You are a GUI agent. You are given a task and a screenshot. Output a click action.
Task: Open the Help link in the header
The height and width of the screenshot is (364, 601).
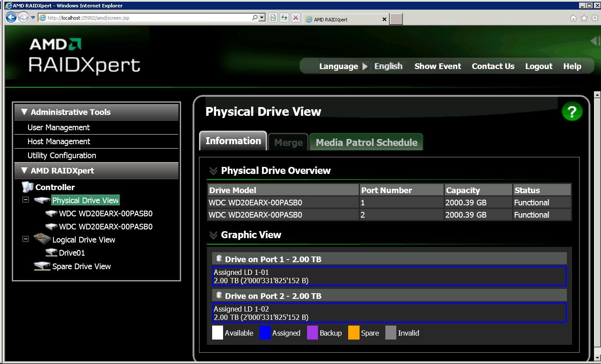[572, 66]
